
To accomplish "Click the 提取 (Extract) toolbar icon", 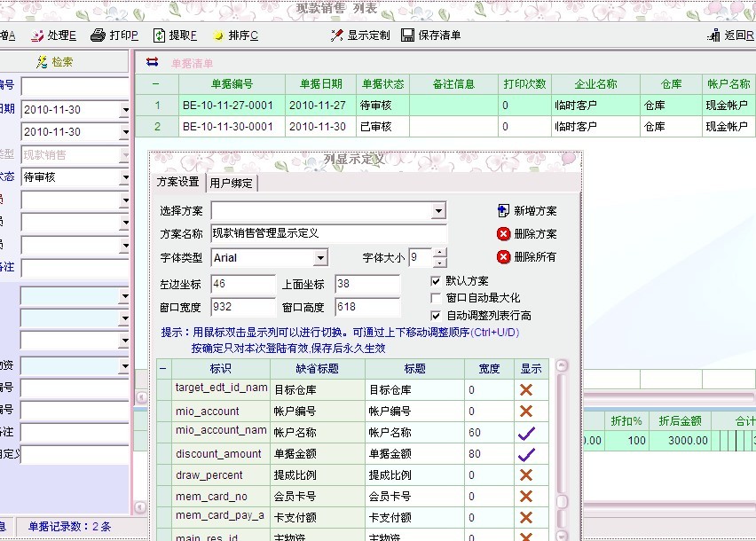I will point(160,35).
